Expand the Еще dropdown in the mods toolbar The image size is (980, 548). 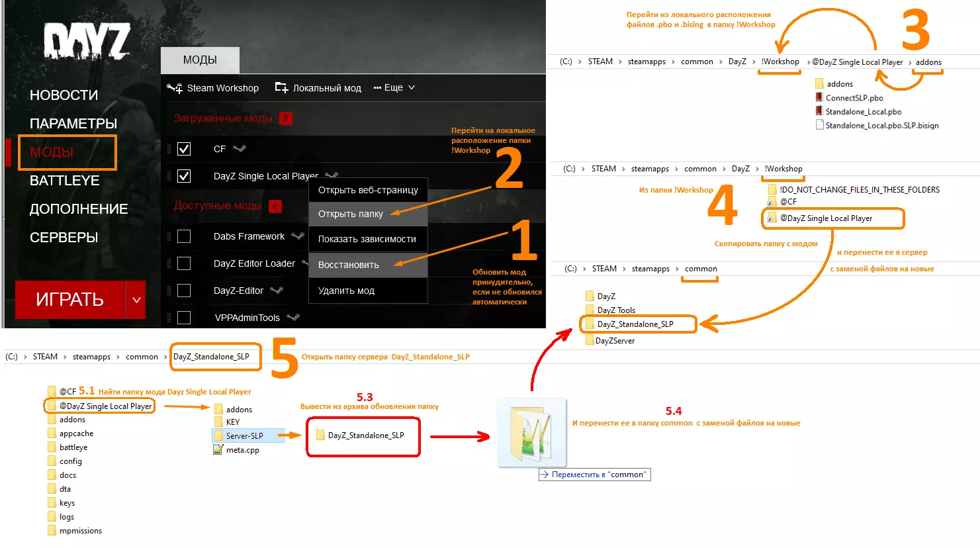(x=394, y=87)
